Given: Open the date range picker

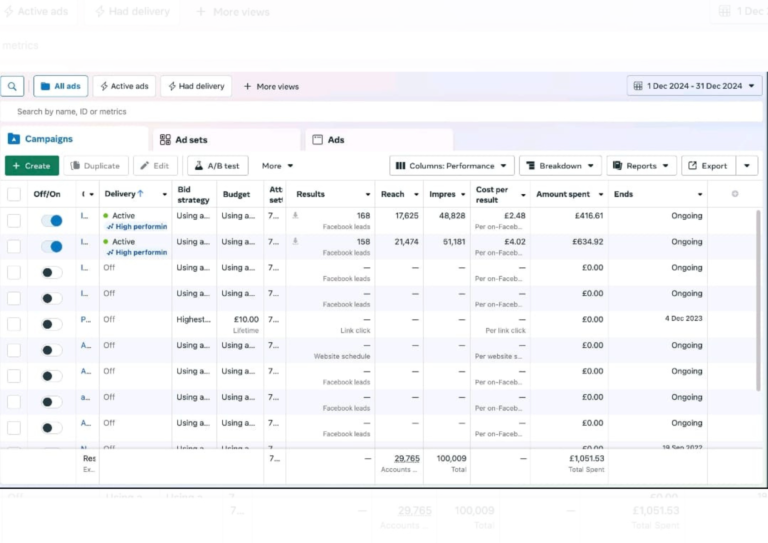Looking at the screenshot, I should [x=691, y=86].
